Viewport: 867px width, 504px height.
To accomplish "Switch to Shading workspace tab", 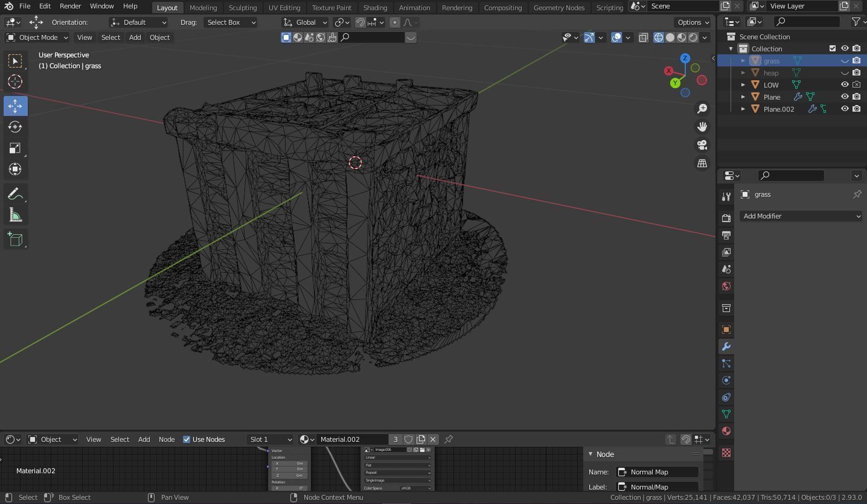I will point(375,7).
